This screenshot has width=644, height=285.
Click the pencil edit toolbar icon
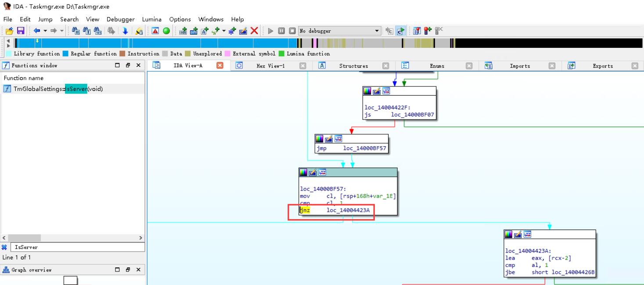pos(242,31)
